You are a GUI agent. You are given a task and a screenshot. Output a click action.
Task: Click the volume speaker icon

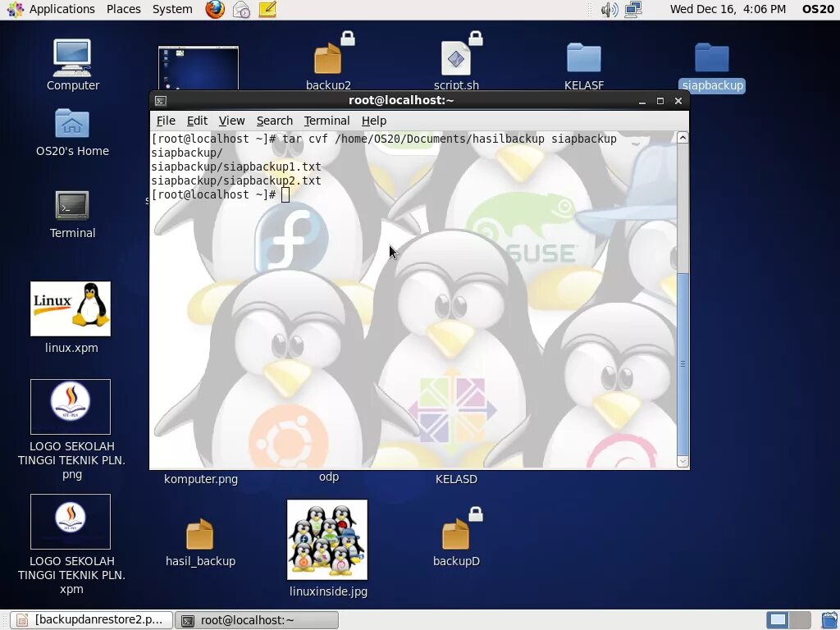click(609, 9)
